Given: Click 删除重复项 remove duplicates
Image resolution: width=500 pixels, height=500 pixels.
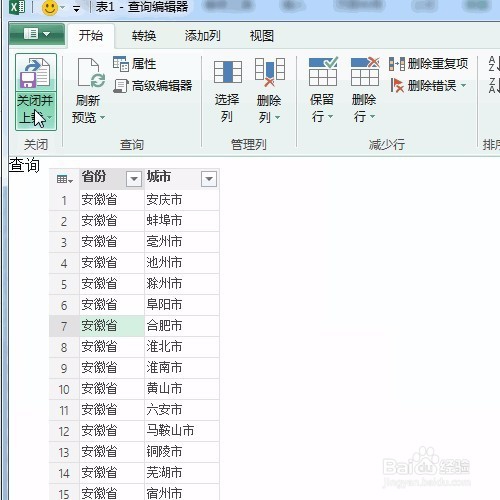Looking at the screenshot, I should pos(428,63).
